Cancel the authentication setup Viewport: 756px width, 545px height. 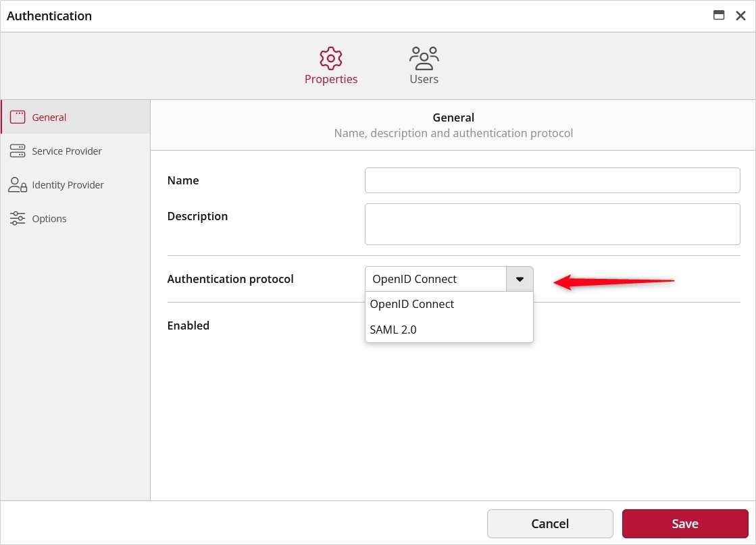click(x=550, y=523)
